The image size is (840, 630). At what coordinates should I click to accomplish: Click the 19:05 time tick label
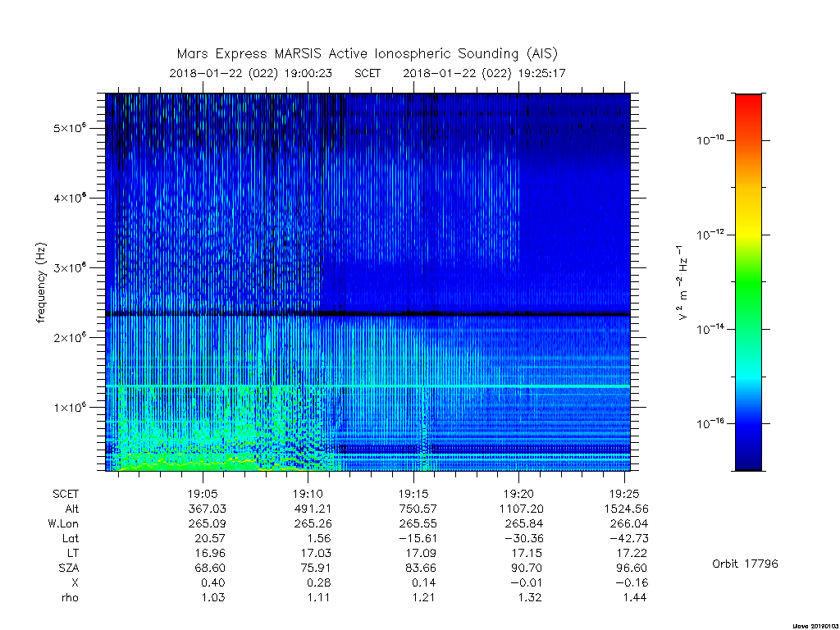coord(203,494)
